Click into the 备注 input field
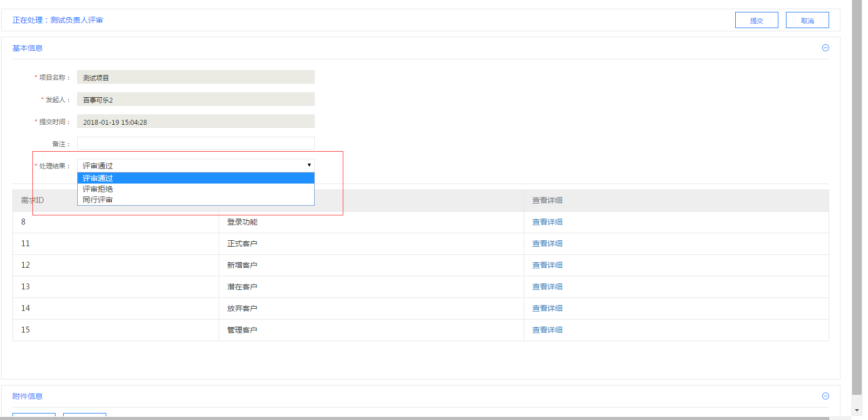The image size is (868, 420). (195, 144)
